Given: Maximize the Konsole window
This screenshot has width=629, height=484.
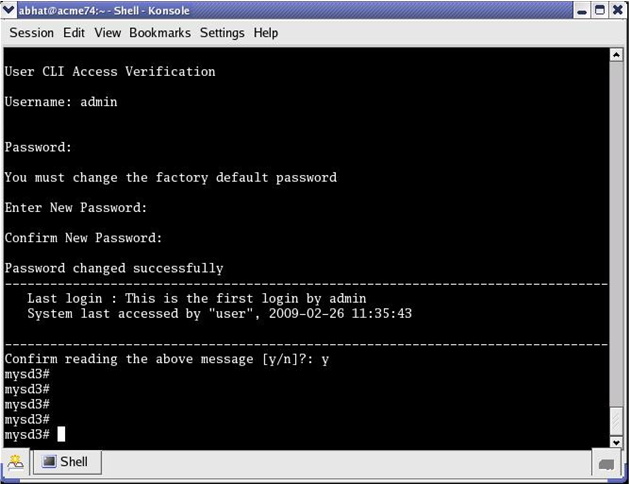Looking at the screenshot, I should [x=599, y=10].
